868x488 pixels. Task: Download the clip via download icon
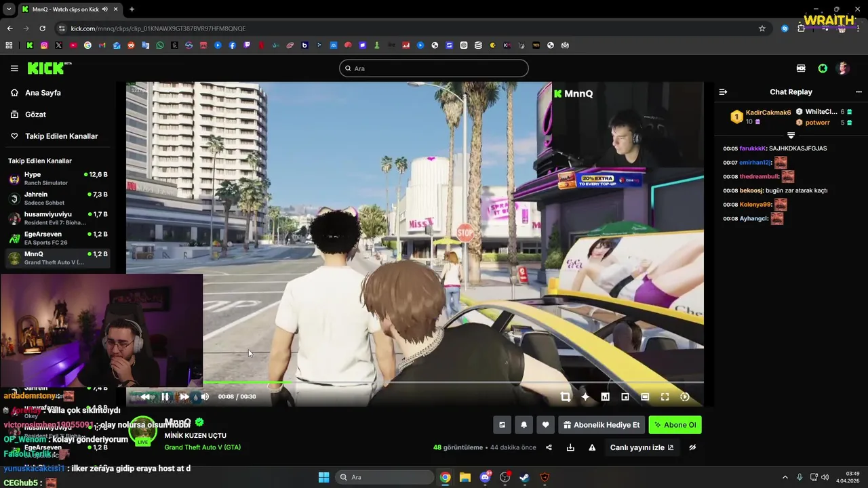570,447
